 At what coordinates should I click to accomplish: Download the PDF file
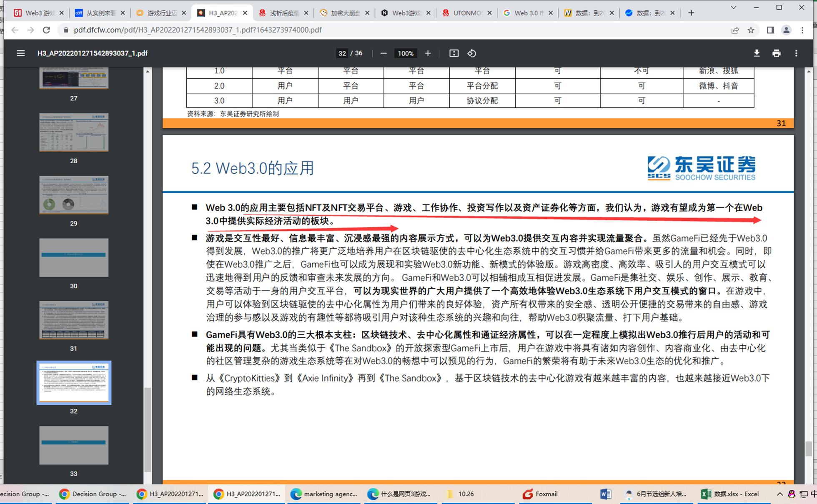pyautogui.click(x=757, y=53)
